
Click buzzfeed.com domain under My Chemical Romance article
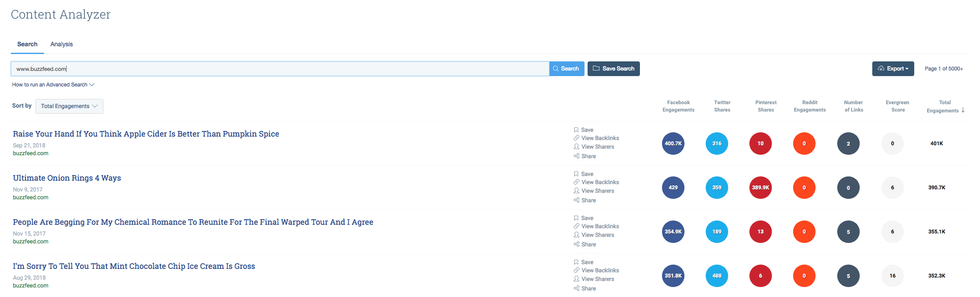coord(31,242)
